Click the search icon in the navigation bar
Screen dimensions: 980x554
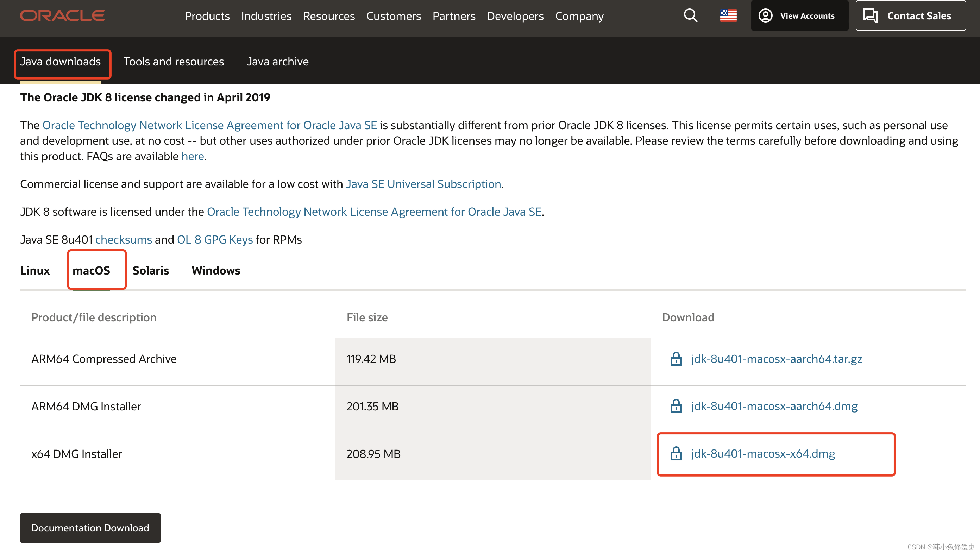pos(690,15)
